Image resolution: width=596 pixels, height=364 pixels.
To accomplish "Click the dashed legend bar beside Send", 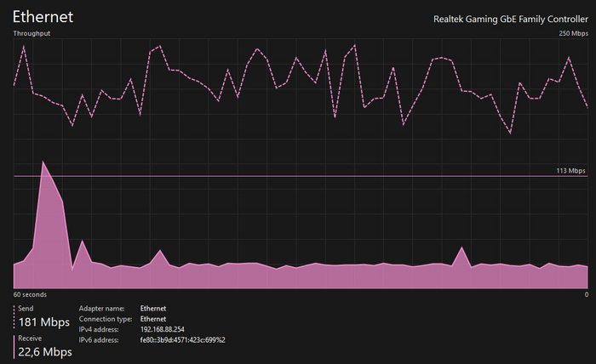I will pyautogui.click(x=14, y=316).
